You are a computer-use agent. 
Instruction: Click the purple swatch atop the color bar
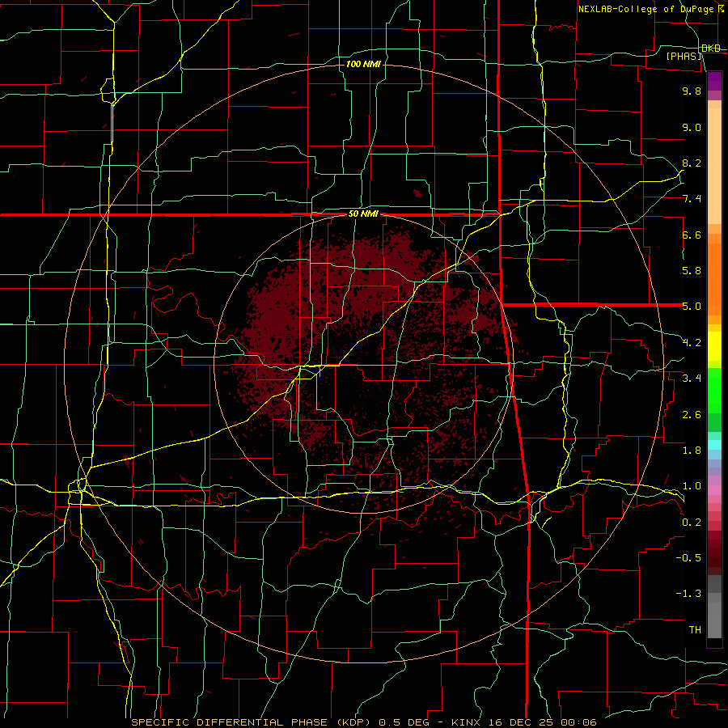(x=714, y=81)
